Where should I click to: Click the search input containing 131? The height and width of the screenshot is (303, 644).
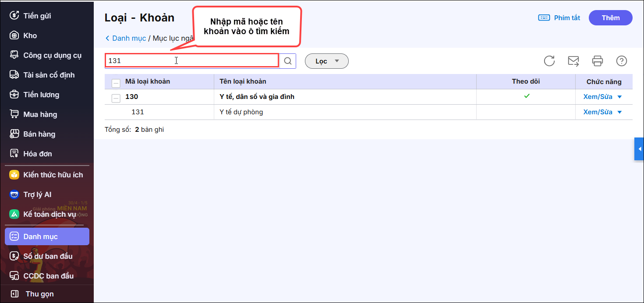pos(192,60)
